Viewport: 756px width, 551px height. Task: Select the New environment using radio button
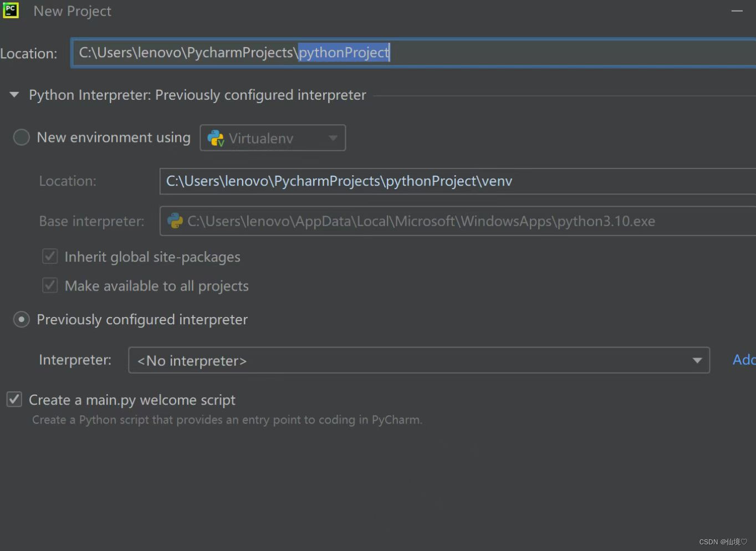point(22,137)
